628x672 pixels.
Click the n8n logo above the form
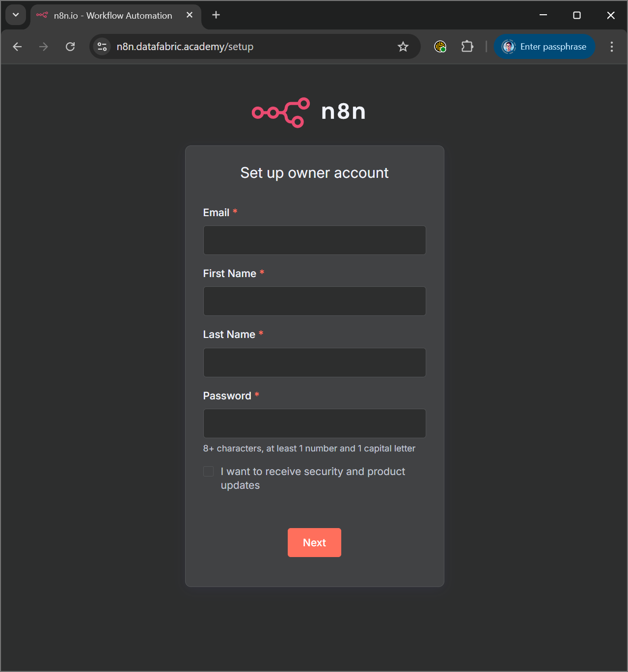coord(308,112)
